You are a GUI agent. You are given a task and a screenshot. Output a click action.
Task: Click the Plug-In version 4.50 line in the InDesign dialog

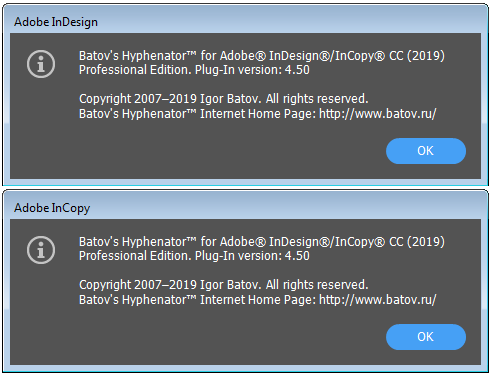coord(194,70)
